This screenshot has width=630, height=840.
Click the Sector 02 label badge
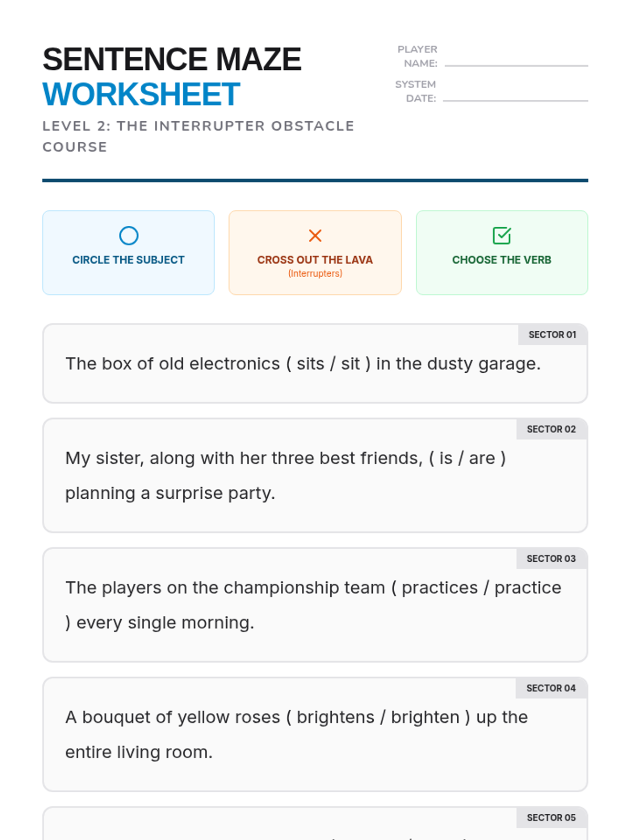551,429
